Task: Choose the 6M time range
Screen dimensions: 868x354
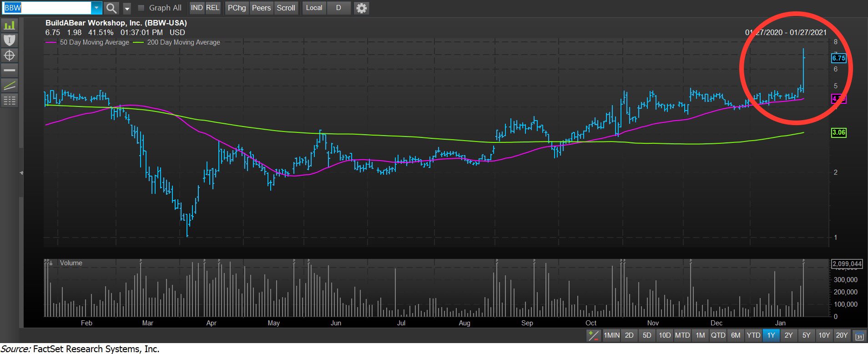Action: (736, 335)
